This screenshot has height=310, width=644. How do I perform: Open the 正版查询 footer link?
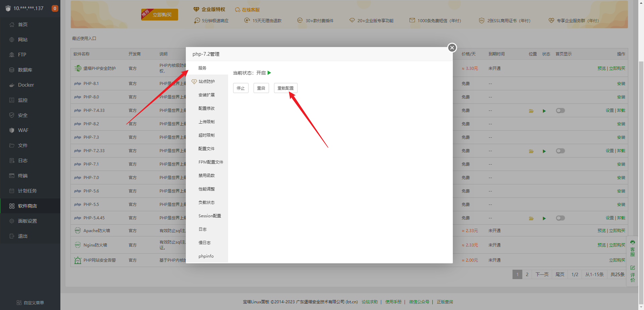[445, 302]
